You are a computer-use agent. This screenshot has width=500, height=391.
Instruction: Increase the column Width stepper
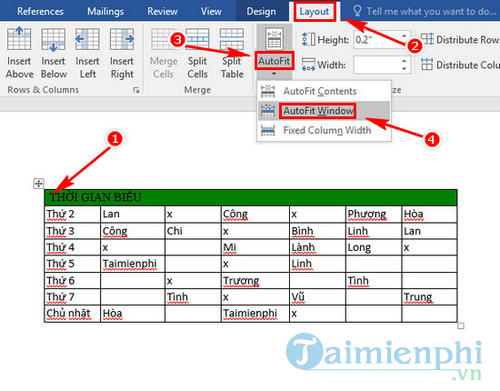tap(404, 61)
